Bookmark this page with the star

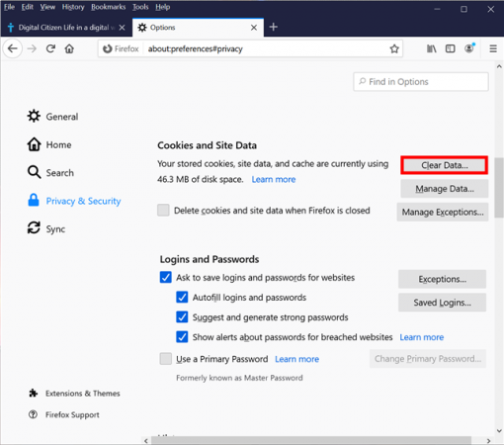point(394,49)
